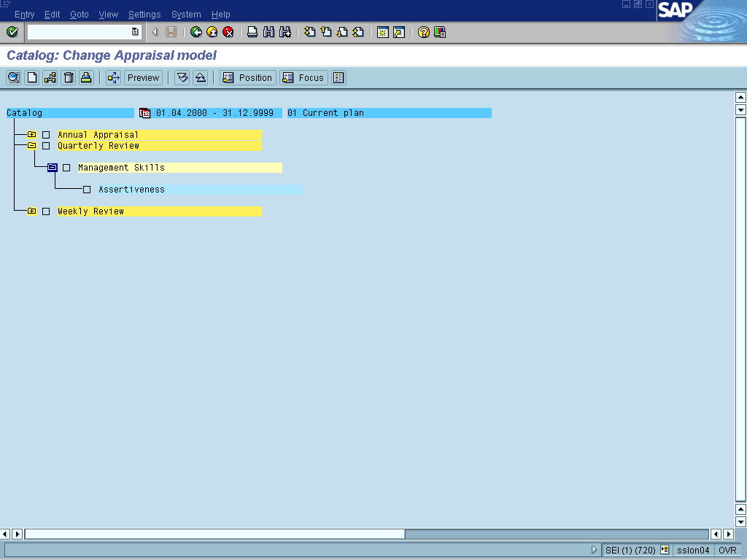
Task: Click the Find binoculars icon
Action: 268,32
